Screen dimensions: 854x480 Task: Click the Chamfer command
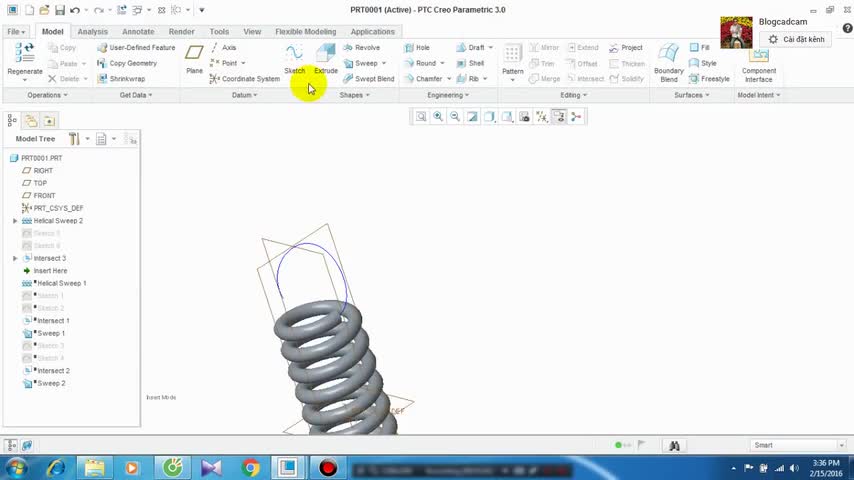[423, 79]
